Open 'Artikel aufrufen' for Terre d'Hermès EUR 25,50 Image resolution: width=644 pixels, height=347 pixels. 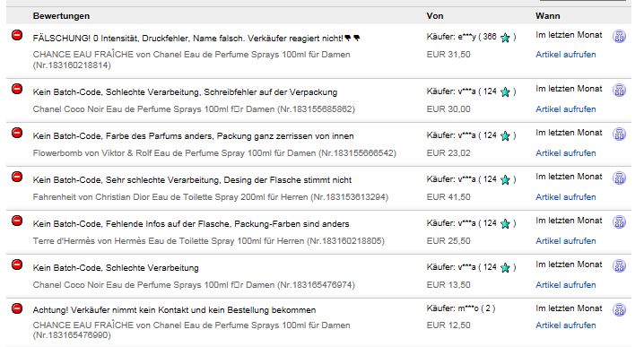click(566, 241)
